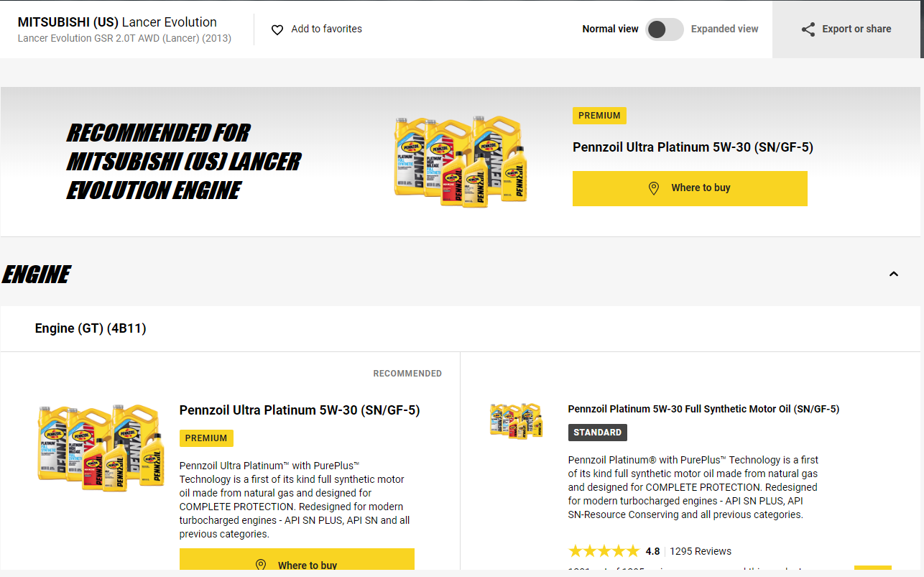Click Pennzoil Platinum standard product thumbnail
This screenshot has width=924, height=577.
coord(516,421)
